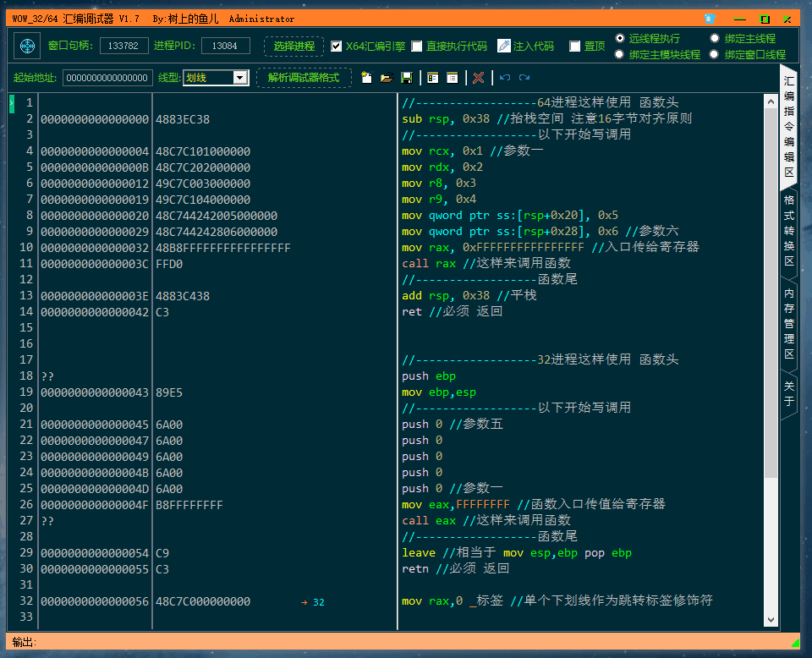Click the save floppy disk icon
Image resolution: width=812 pixels, height=658 pixels.
click(407, 78)
